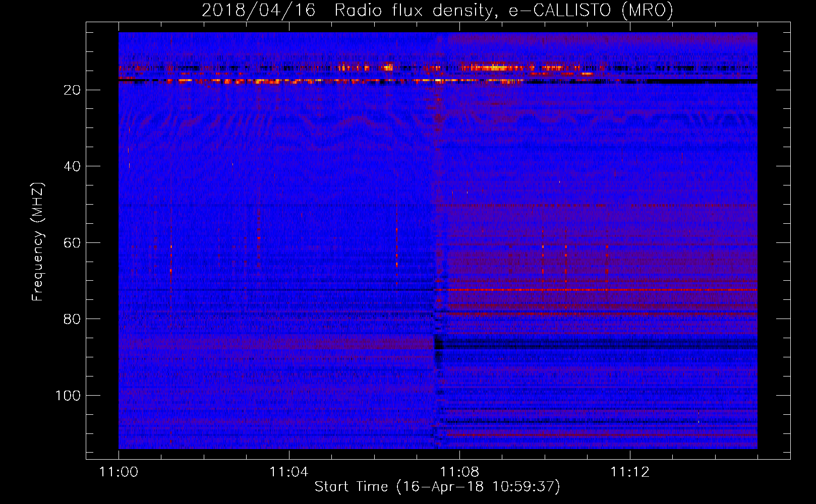Click the 60 MHz frequency tick label
Viewport: 816px width, 504px height.
[73, 243]
